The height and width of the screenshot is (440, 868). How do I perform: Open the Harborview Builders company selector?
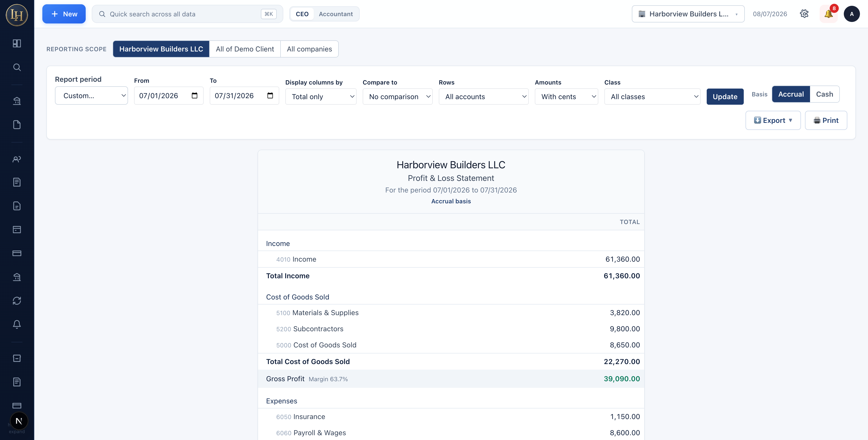coord(688,14)
